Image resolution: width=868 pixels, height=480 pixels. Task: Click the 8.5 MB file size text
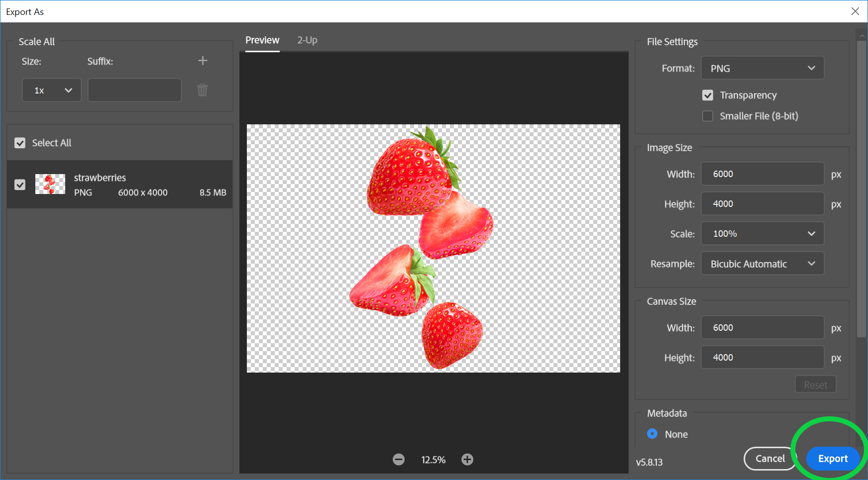(213, 192)
